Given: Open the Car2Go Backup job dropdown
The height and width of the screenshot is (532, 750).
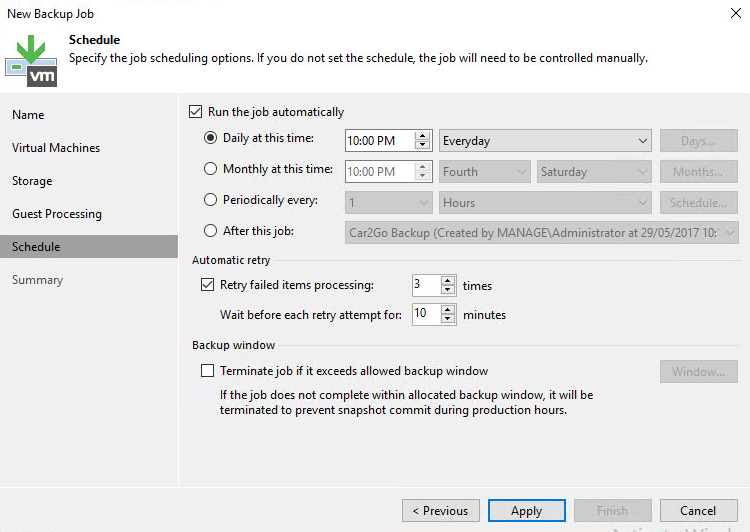Looking at the screenshot, I should (541, 233).
